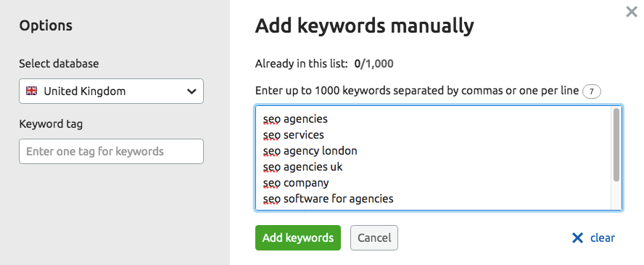Viewport: 644px width, 265px height.
Task: Click the green Add keywords button
Action: point(298,237)
